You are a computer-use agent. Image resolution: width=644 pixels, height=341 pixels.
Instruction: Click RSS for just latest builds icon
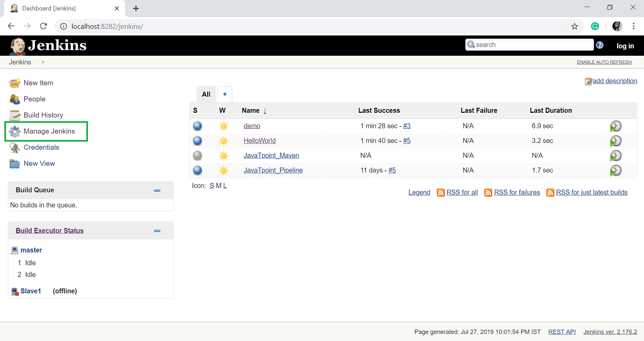(x=550, y=192)
